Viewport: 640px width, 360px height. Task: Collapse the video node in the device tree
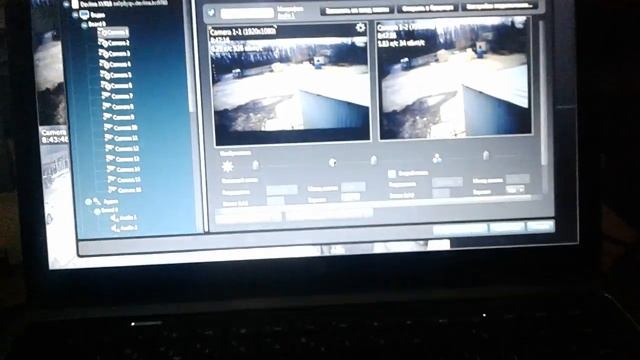click(76, 15)
